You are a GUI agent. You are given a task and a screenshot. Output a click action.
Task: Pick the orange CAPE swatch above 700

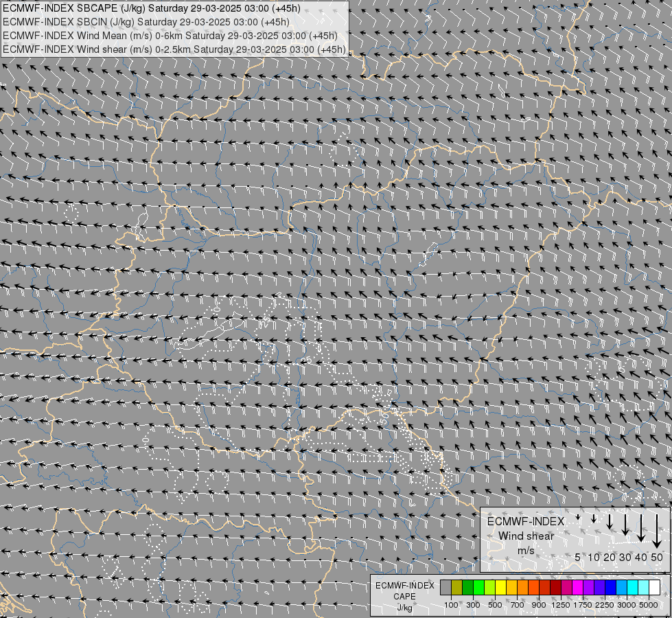tap(523, 588)
